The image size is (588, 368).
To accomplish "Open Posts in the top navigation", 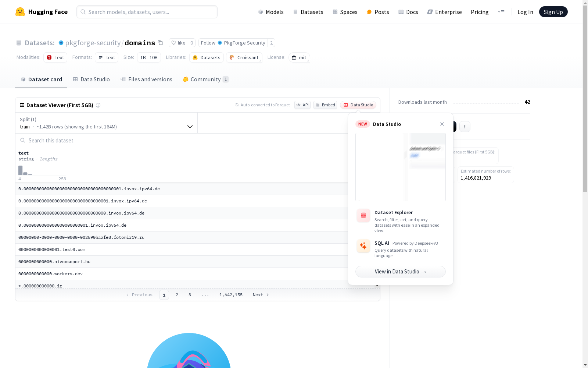I will pyautogui.click(x=378, y=12).
